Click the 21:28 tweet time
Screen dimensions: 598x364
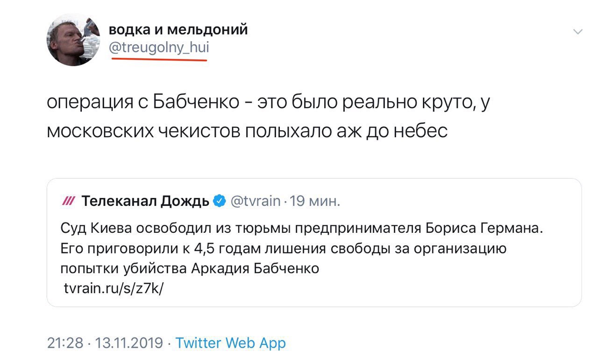(x=64, y=343)
